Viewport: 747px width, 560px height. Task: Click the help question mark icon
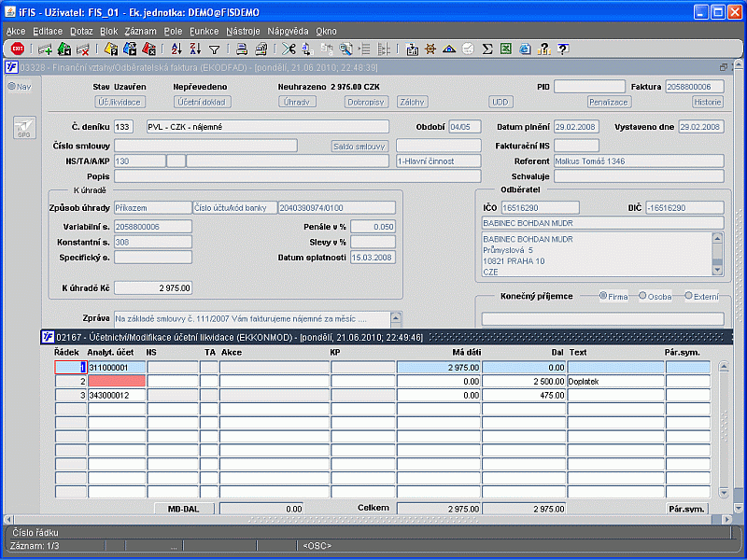click(x=562, y=49)
